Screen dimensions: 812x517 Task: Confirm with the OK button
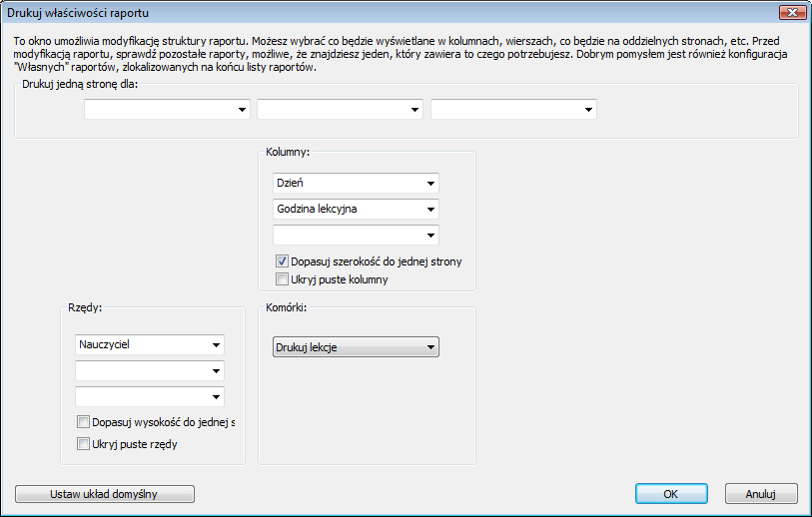pyautogui.click(x=671, y=494)
